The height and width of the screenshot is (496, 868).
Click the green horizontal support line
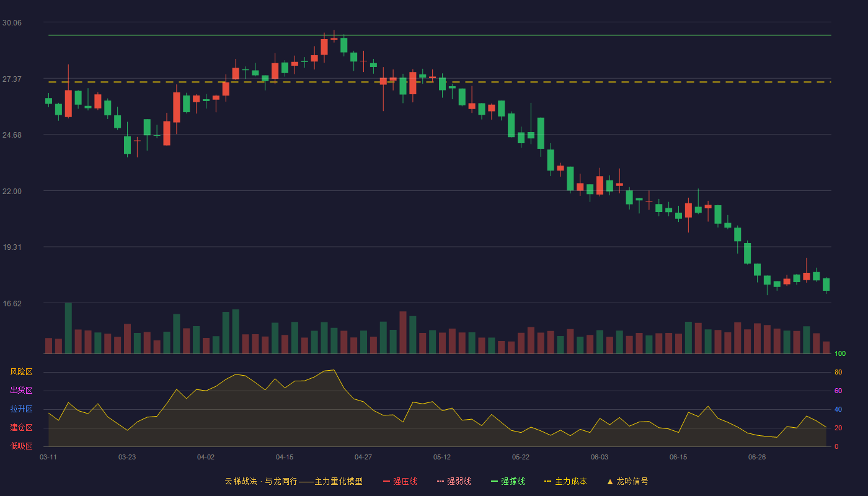pos(440,35)
